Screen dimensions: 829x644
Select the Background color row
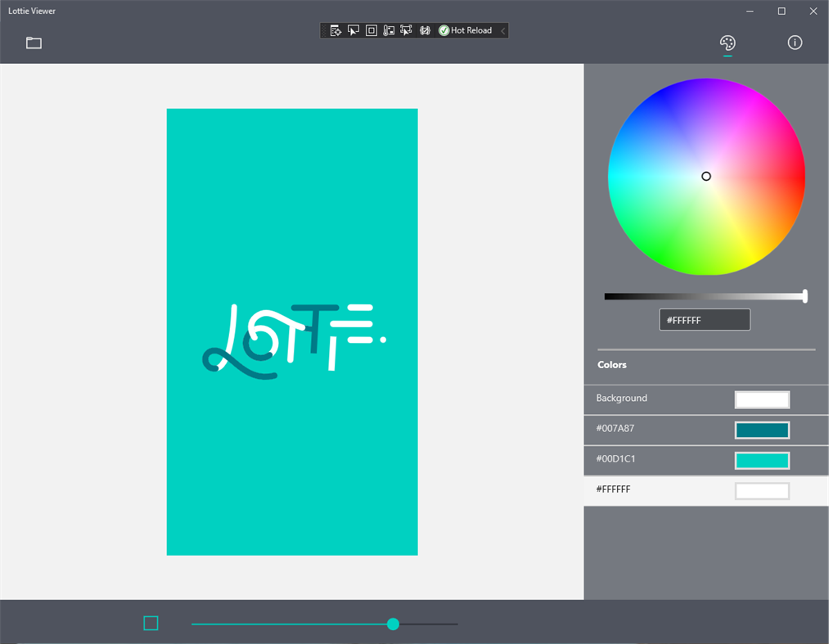click(x=705, y=399)
